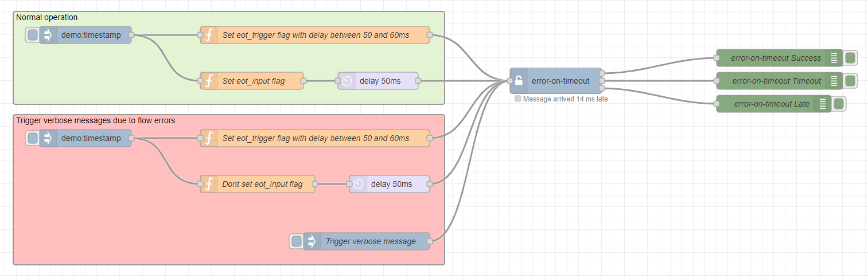This screenshot has width=868, height=278.
Task: Select the top 'Set eot_trigger flag' function node
Action: [315, 35]
